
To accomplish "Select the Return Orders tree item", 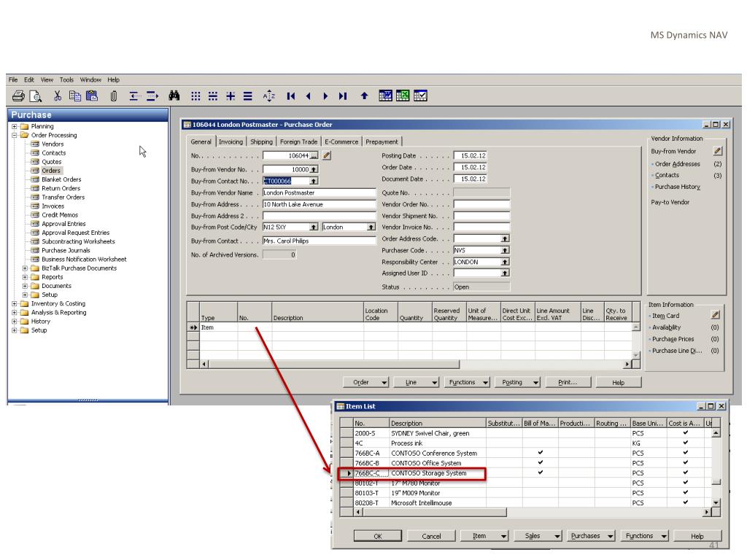I will coord(61,188).
